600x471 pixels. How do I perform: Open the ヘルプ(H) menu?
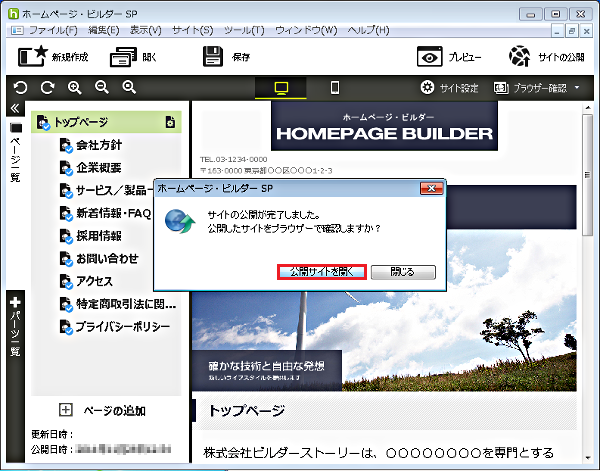(x=368, y=30)
